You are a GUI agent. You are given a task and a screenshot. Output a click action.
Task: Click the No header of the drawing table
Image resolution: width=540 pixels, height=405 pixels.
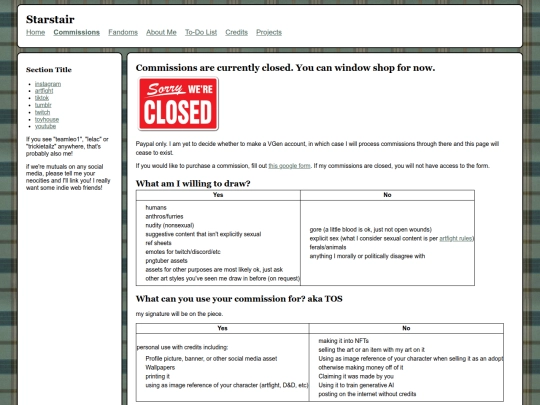387,195
